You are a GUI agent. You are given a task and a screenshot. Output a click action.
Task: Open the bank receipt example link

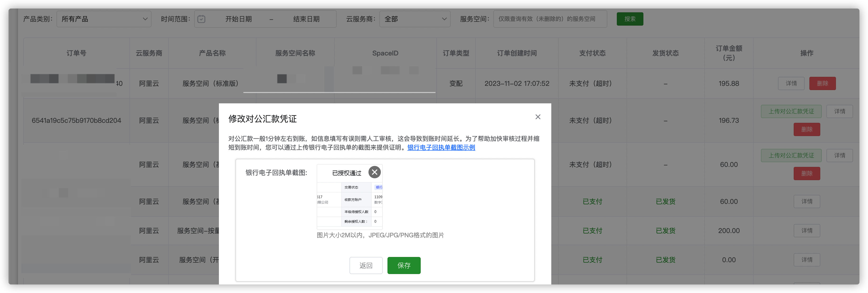(441, 147)
